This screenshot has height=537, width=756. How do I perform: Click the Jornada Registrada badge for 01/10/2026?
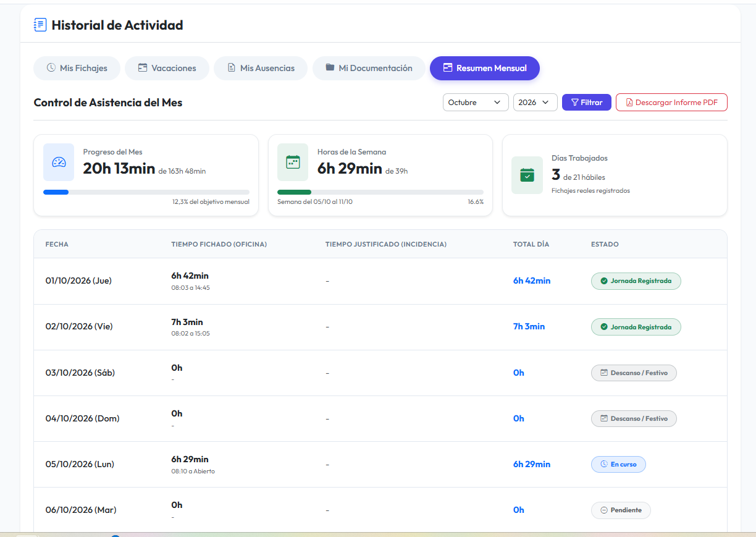coord(636,281)
